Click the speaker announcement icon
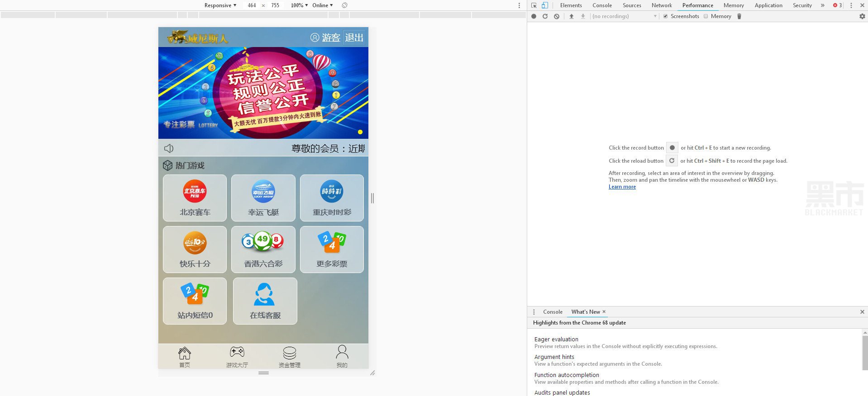This screenshot has width=868, height=396. point(169,148)
